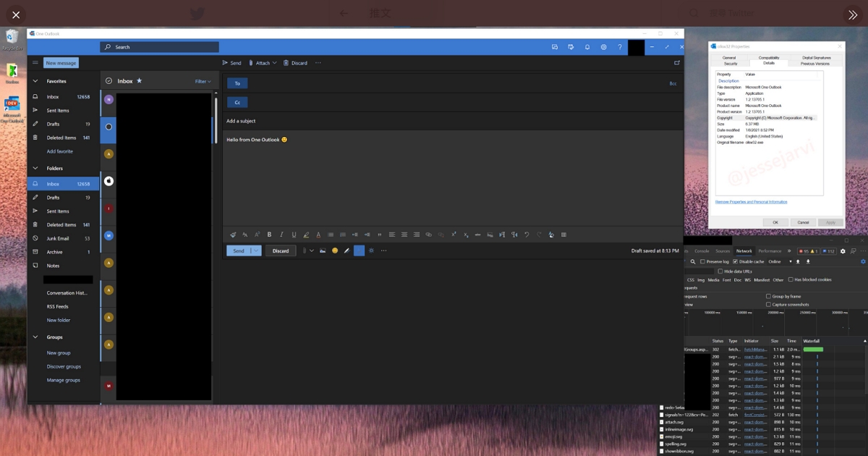
Task: Open DevTools settings gear
Action: pos(843,251)
